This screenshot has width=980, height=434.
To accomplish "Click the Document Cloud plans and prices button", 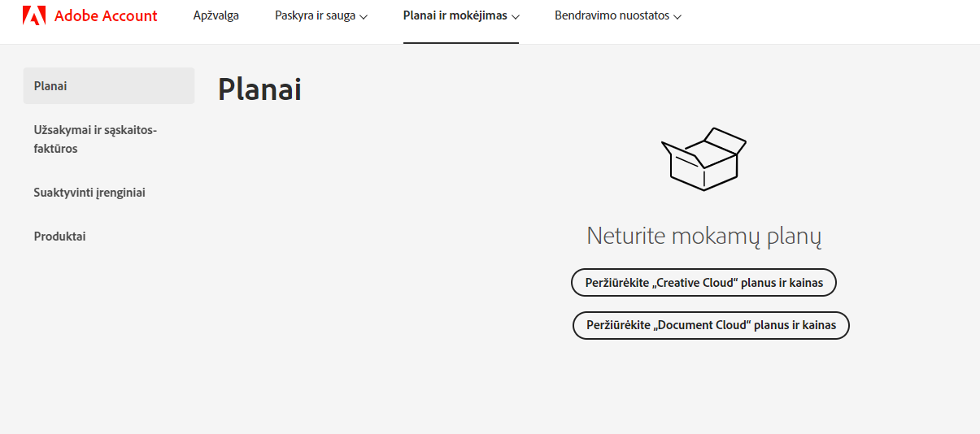I will pos(710,325).
